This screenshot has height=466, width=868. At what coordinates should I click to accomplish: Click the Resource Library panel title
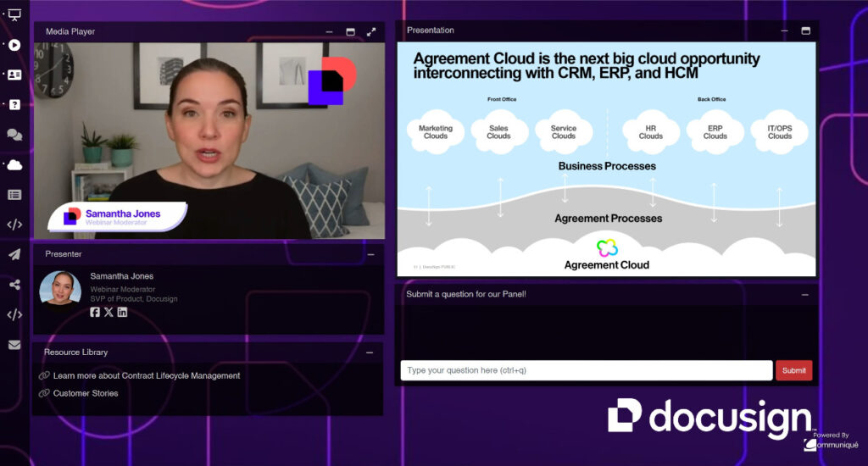tap(75, 352)
